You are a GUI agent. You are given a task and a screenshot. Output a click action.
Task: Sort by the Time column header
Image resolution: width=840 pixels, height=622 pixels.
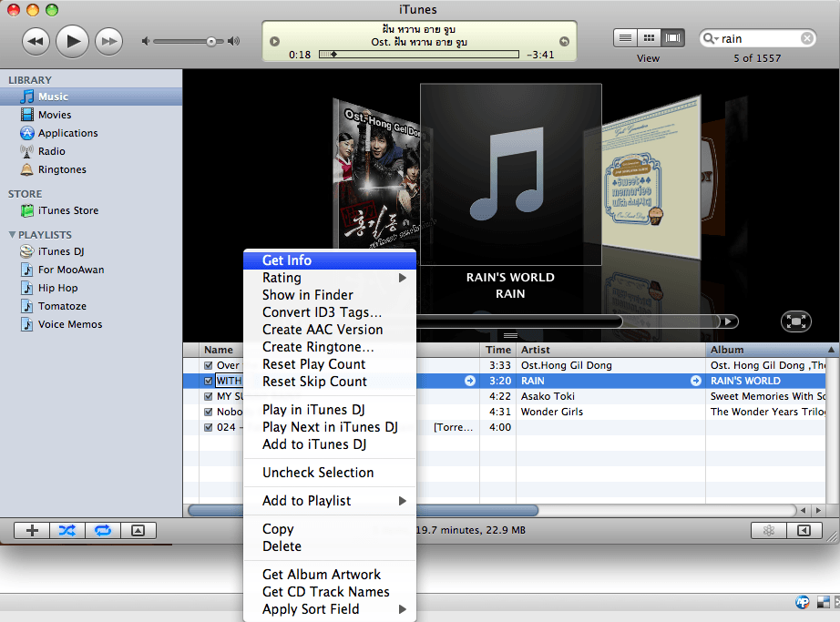(498, 350)
